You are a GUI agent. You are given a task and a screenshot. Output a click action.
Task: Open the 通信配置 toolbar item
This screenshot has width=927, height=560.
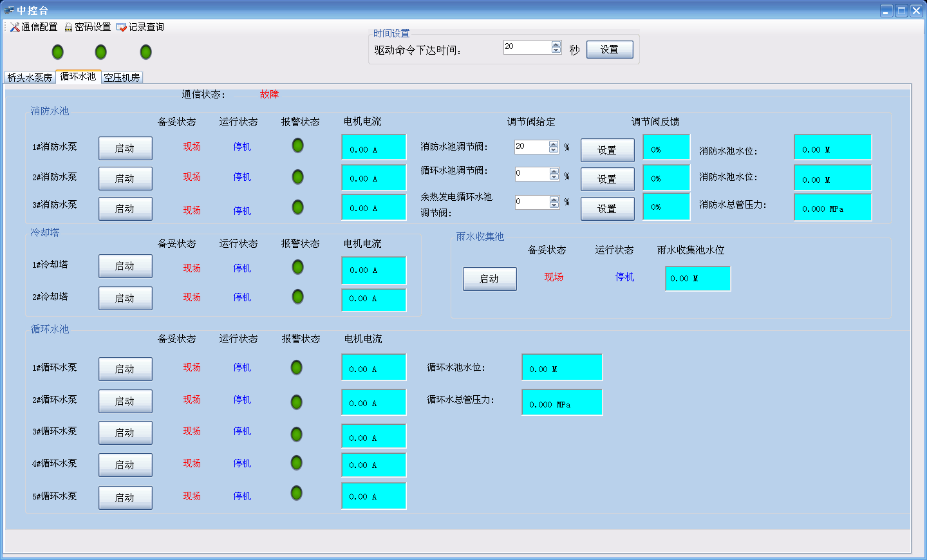pos(33,27)
